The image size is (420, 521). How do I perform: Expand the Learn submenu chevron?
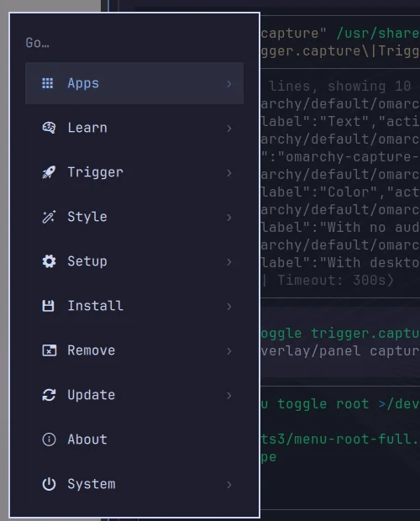point(228,129)
